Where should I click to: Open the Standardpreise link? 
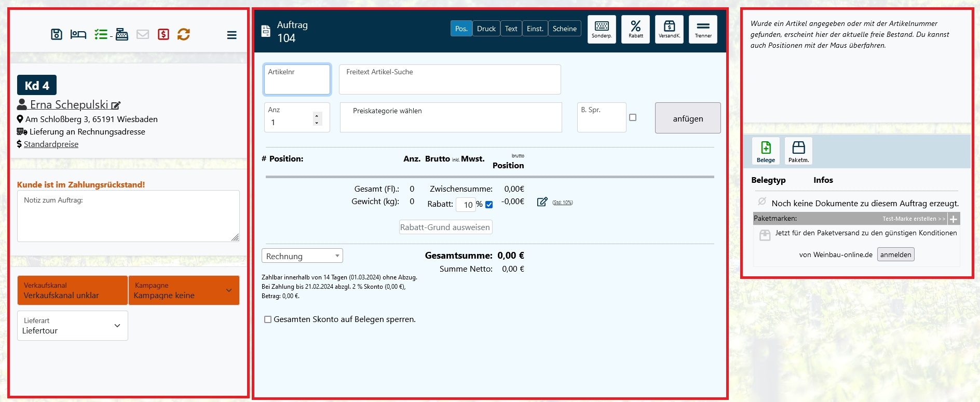coord(51,144)
